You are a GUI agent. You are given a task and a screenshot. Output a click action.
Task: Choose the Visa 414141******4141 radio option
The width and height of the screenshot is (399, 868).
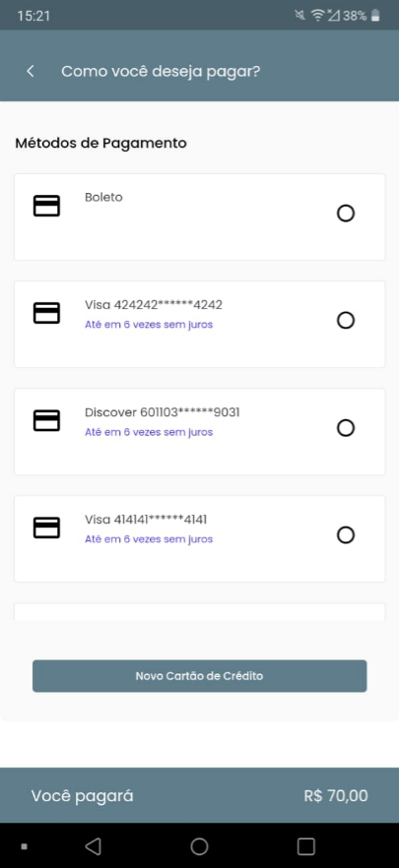click(x=346, y=535)
